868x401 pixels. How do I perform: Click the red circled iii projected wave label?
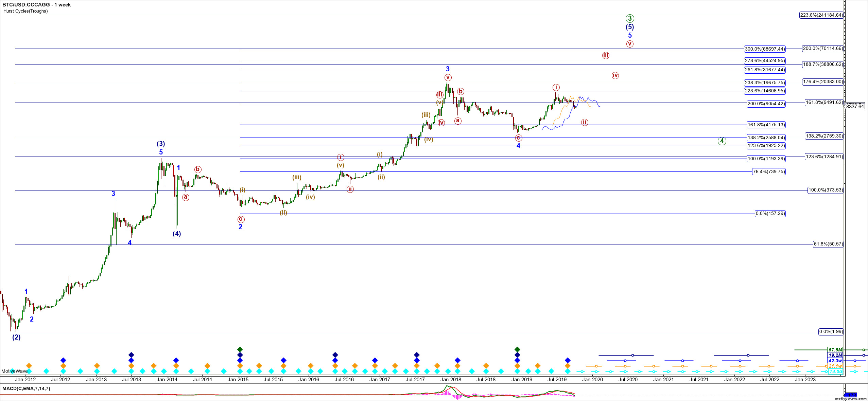click(x=606, y=55)
